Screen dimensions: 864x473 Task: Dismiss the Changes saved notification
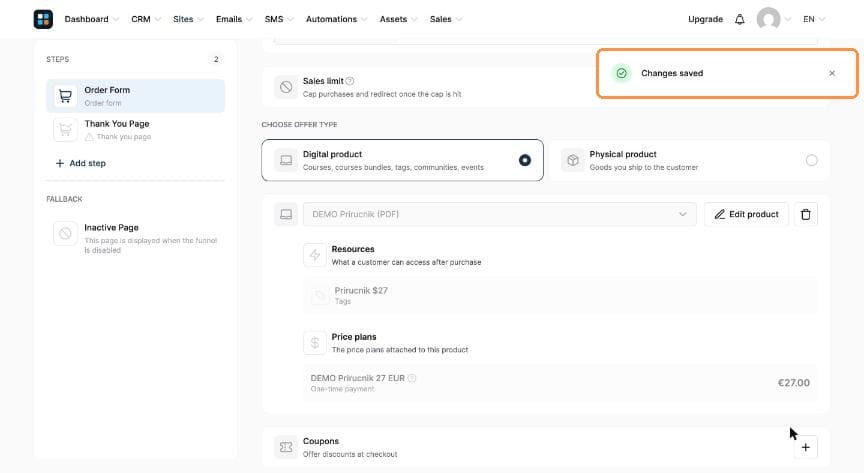coord(831,73)
